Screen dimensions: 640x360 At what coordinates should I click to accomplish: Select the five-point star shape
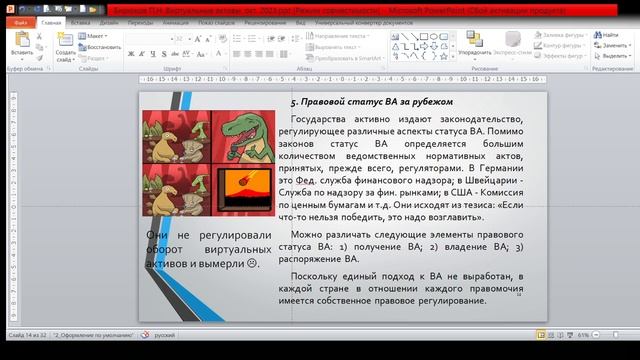[x=444, y=56]
